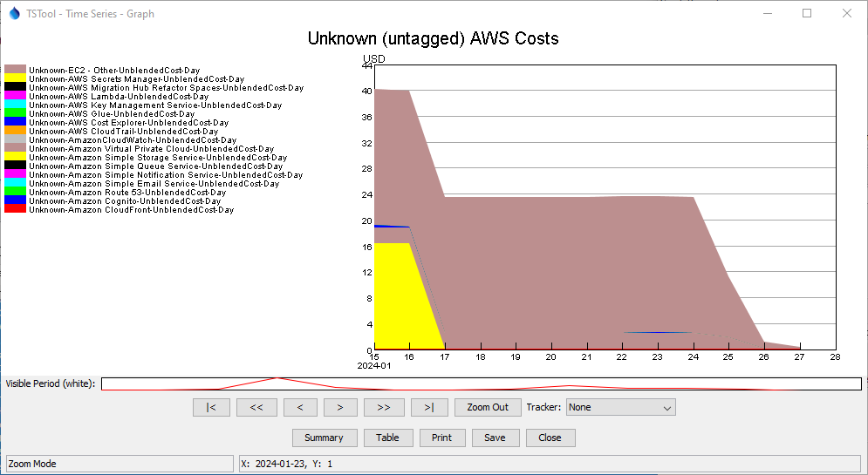Click the Unknown-Amazon Cognito legend label
This screenshot has height=475, width=868.
point(125,201)
